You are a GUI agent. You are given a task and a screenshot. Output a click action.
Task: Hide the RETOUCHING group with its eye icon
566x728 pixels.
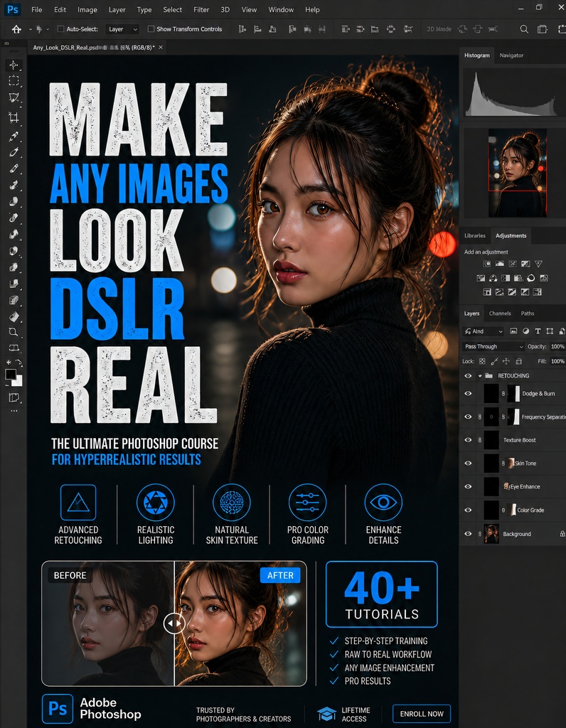pos(468,375)
